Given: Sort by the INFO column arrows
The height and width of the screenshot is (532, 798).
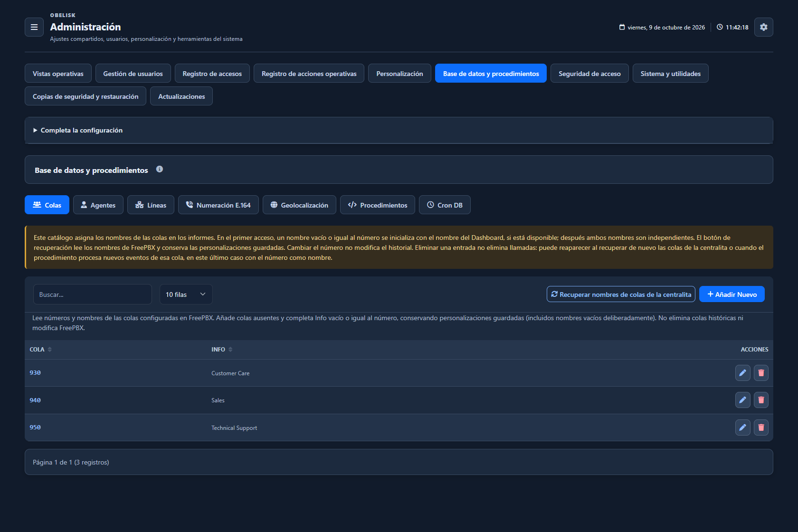Looking at the screenshot, I should (x=230, y=350).
